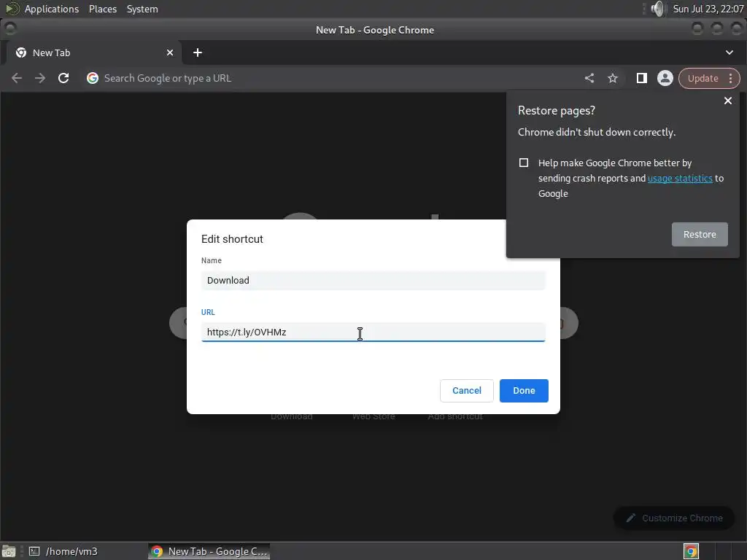This screenshot has height=560, width=747.
Task: Select Chrome window in taskbar
Action: click(x=209, y=551)
